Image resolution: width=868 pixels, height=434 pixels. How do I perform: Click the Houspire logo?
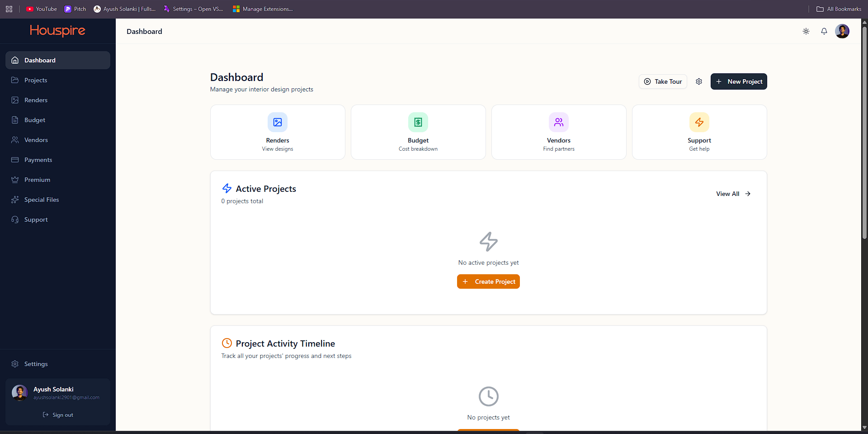pyautogui.click(x=57, y=30)
